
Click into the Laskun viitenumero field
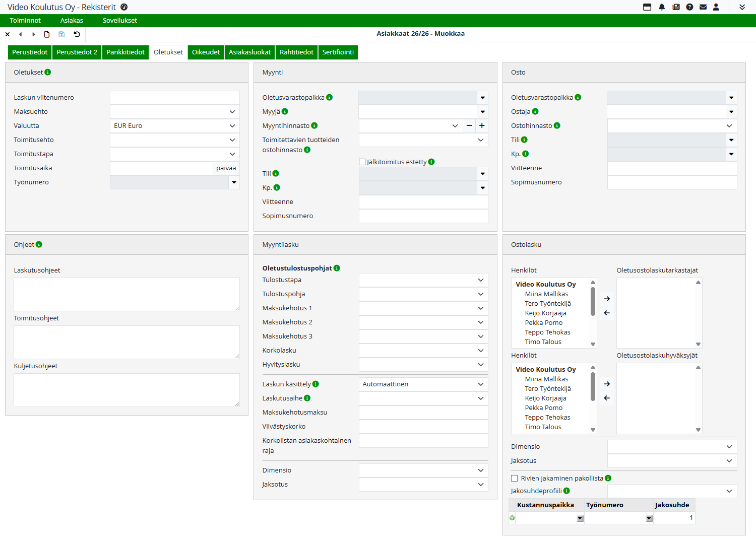pos(174,98)
